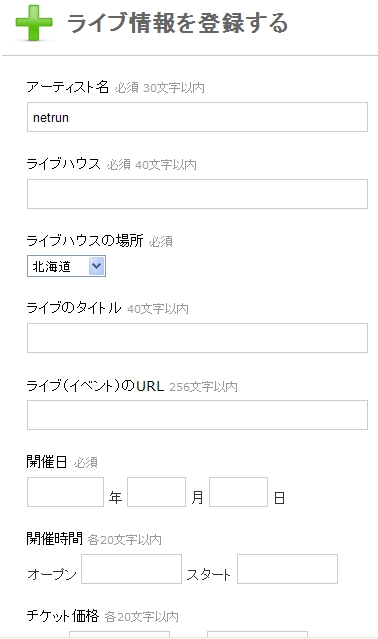Click the ライブハウス name input field

197,194
